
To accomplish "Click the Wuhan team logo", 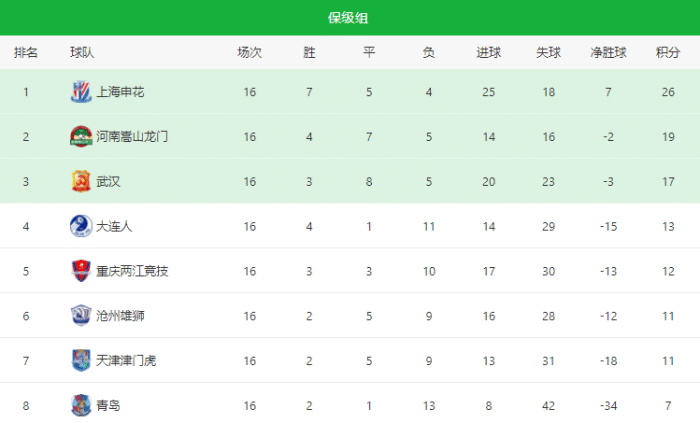I will 80,182.
